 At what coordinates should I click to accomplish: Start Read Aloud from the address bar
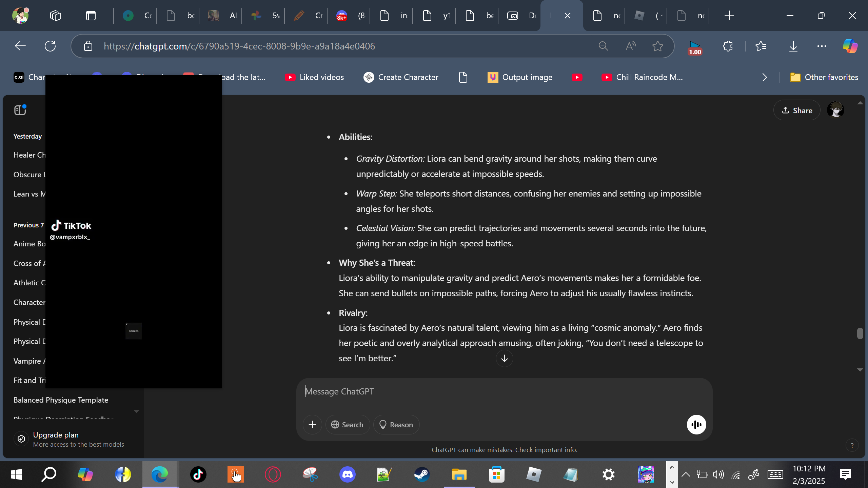coord(631,46)
